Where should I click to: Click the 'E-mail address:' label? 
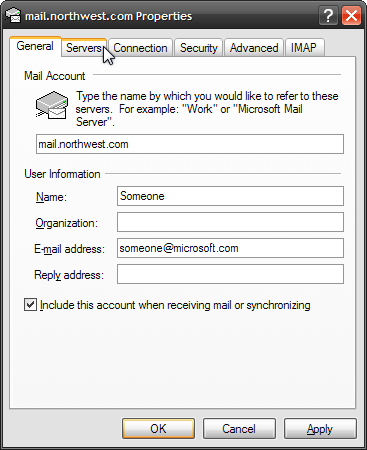pos(69,249)
